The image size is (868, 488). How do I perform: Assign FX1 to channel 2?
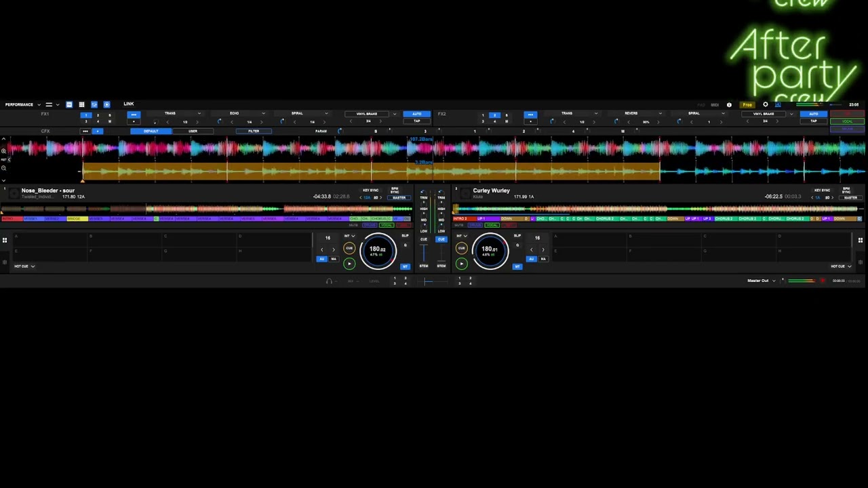point(98,115)
